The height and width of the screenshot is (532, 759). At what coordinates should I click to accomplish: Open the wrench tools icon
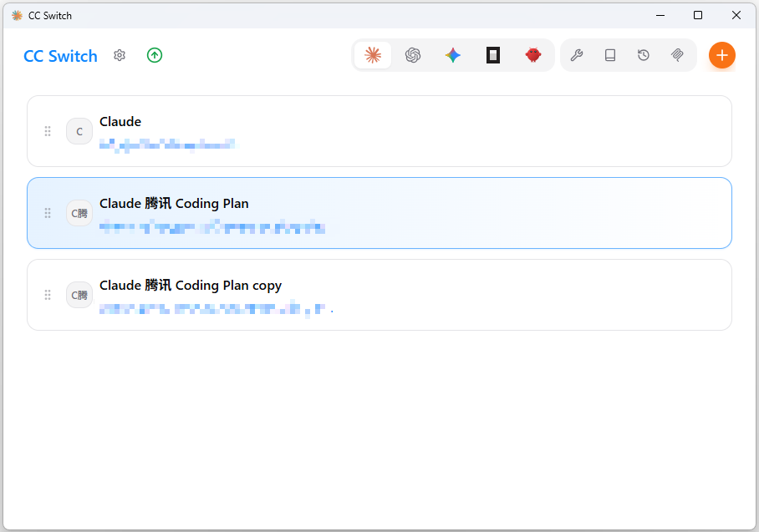(577, 55)
